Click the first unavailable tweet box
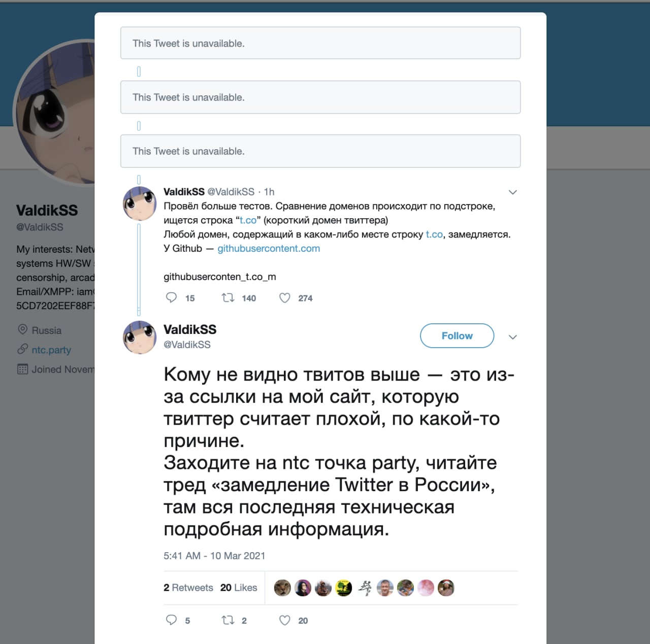Viewport: 650px width, 644px height. [320, 43]
